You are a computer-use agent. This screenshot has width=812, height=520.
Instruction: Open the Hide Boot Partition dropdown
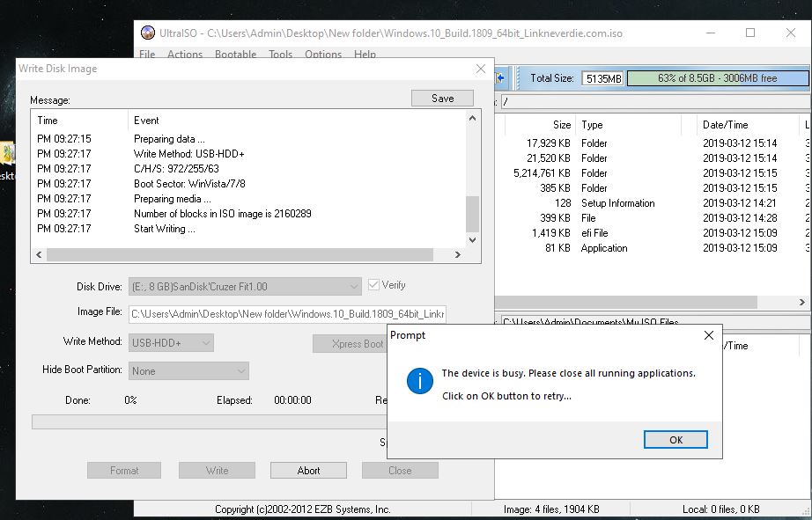[240, 371]
